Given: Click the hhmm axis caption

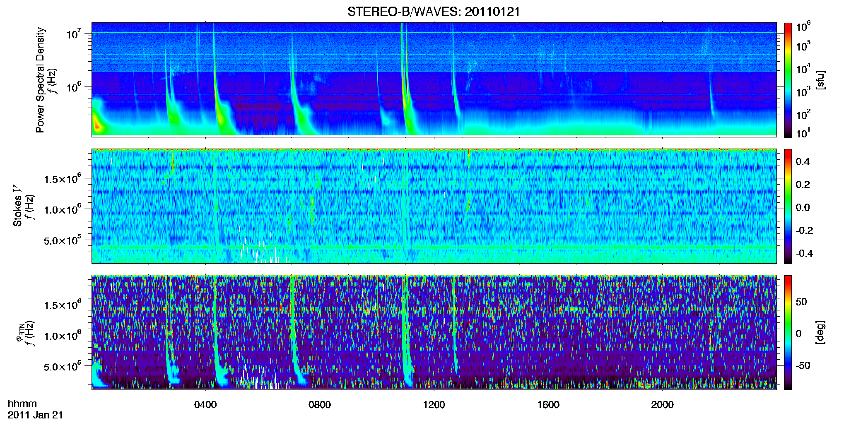Looking at the screenshot, I should 22,404.
